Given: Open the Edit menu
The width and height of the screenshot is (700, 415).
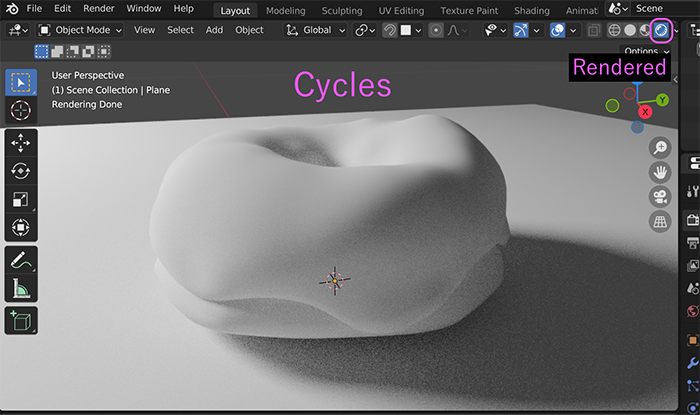Looking at the screenshot, I should coord(62,8).
